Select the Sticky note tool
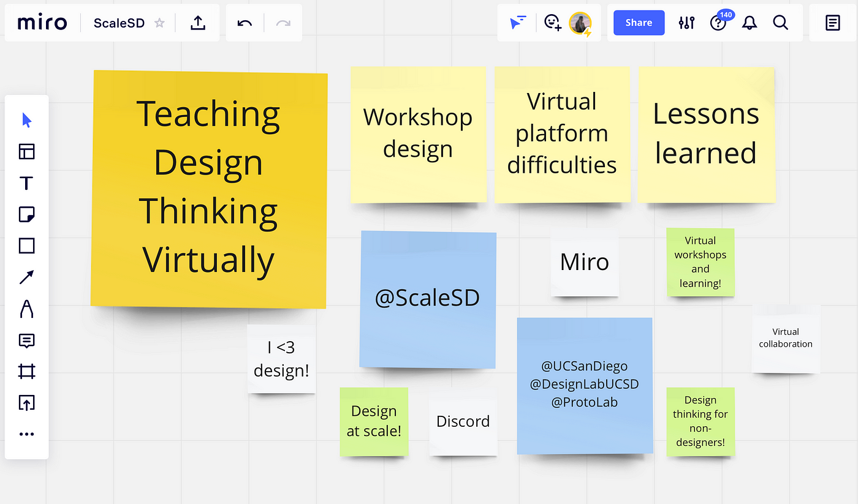This screenshot has width=858, height=504. click(x=26, y=214)
